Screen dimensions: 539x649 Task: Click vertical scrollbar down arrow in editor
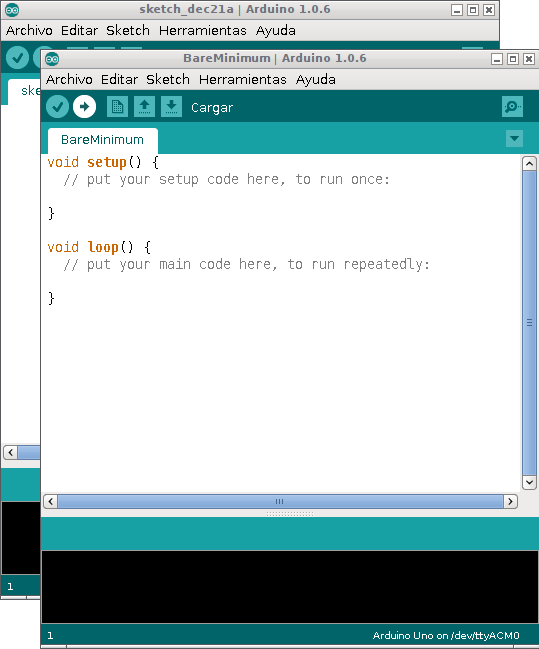coord(529,482)
